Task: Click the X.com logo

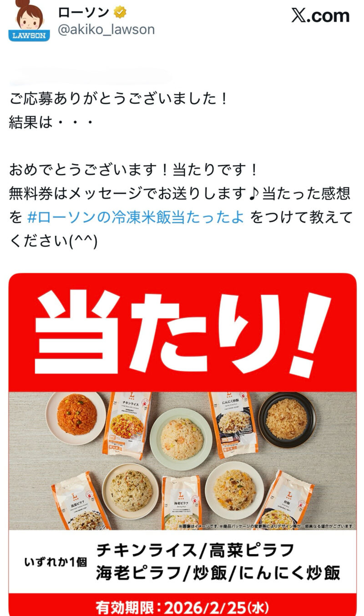Action: [320, 16]
